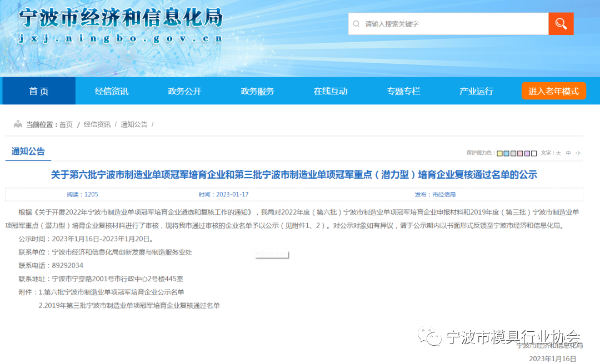
Task: Open the 政务服务 navigation menu
Action: tap(257, 91)
